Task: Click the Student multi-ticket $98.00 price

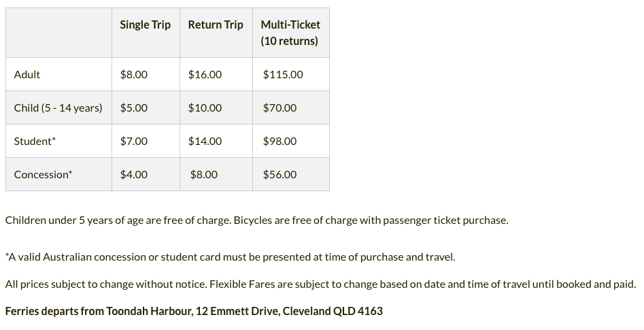Action: [x=279, y=141]
